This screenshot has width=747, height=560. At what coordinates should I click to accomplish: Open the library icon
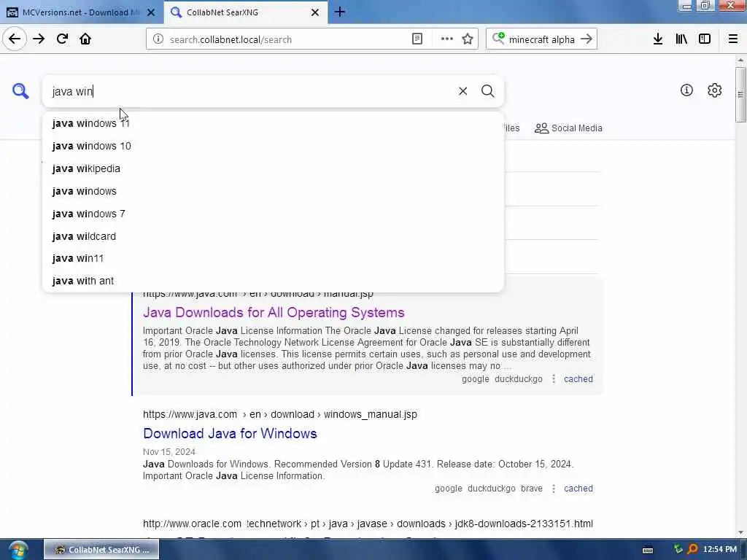coord(681,39)
